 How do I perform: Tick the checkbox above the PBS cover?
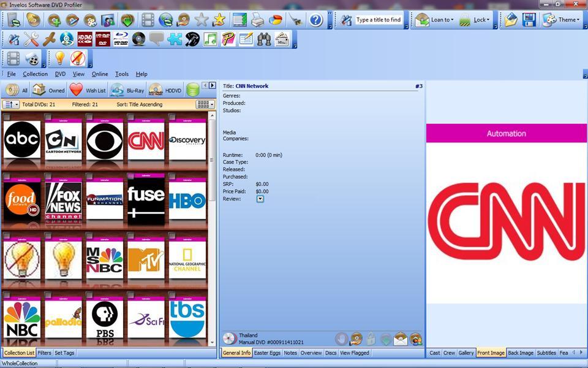click(x=89, y=295)
